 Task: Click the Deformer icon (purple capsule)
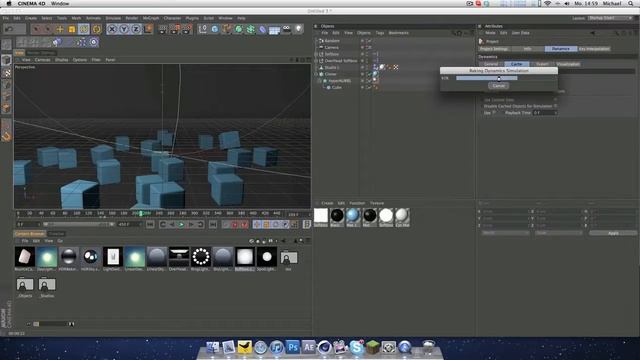pos(262,29)
